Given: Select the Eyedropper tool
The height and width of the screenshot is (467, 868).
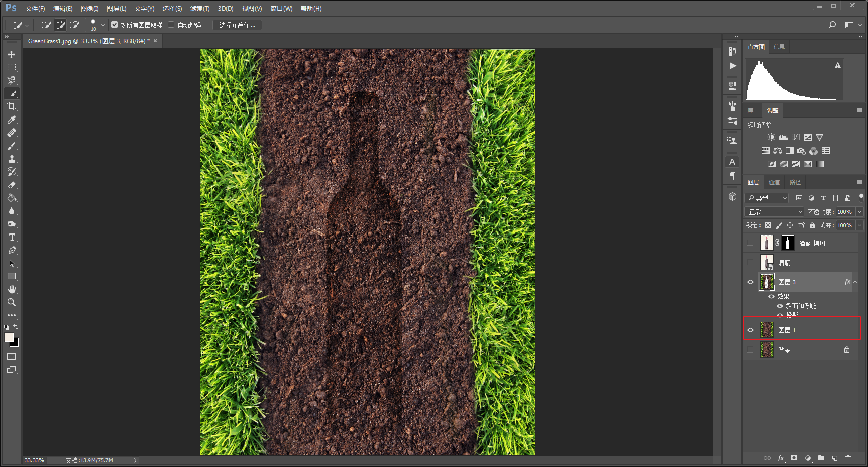Looking at the screenshot, I should point(11,120).
